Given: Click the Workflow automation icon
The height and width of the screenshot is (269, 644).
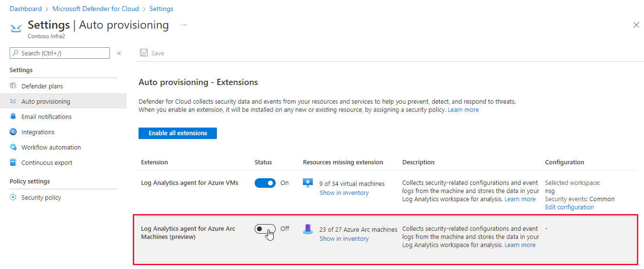Looking at the screenshot, I should point(13,147).
